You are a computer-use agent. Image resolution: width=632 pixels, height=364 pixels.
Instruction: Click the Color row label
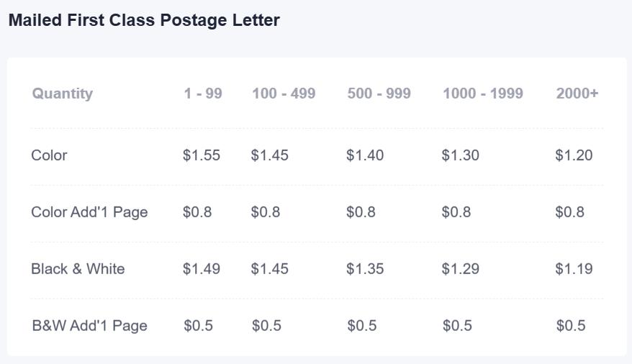tap(49, 155)
